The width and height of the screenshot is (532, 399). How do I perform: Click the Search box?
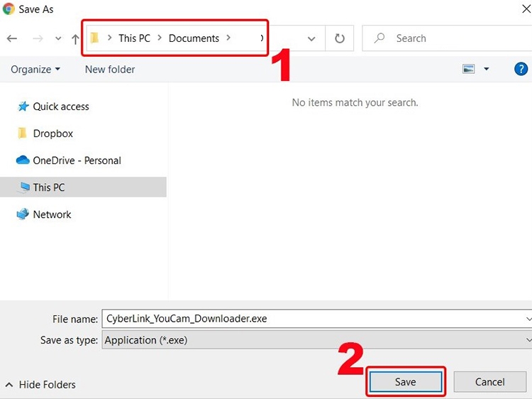pyautogui.click(x=447, y=38)
